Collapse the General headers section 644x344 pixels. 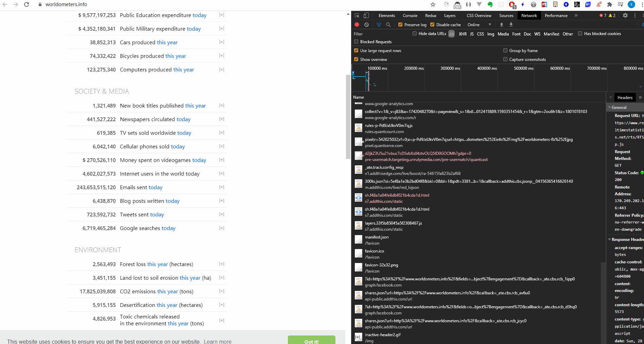click(609, 107)
